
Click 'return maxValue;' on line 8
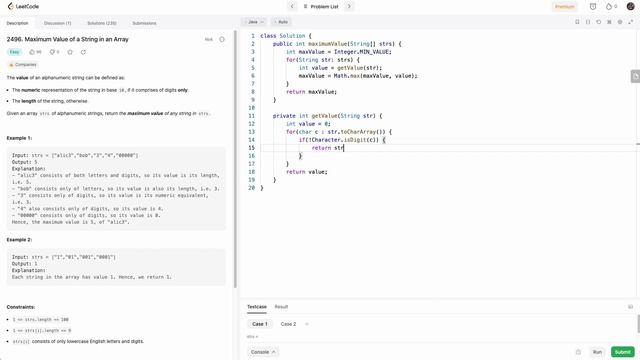tap(311, 92)
